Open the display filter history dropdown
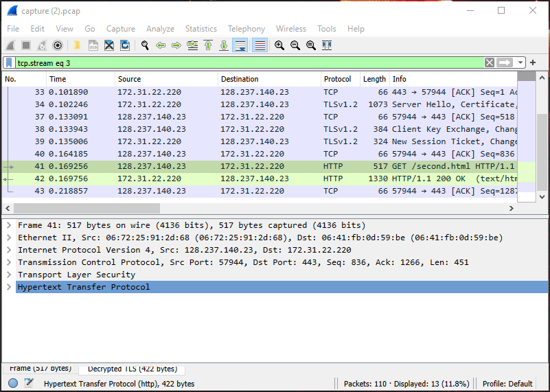550x392 pixels. (x=521, y=62)
